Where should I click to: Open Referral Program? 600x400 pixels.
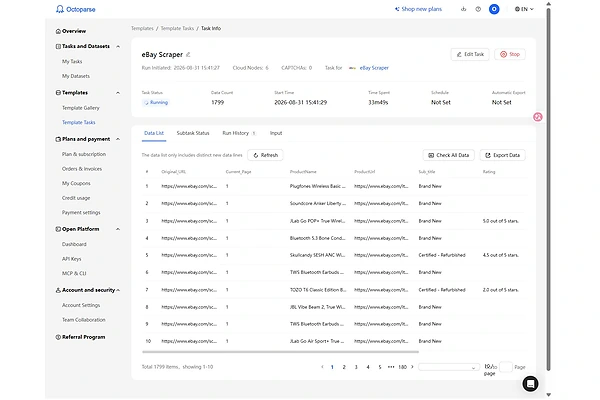click(80, 337)
